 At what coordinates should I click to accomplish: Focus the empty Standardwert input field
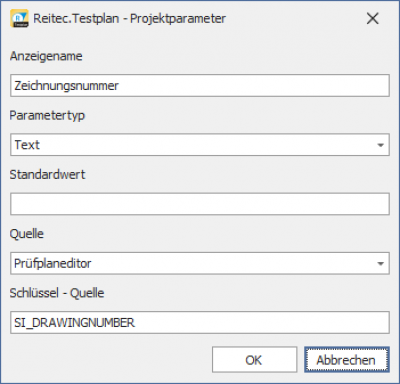point(200,204)
